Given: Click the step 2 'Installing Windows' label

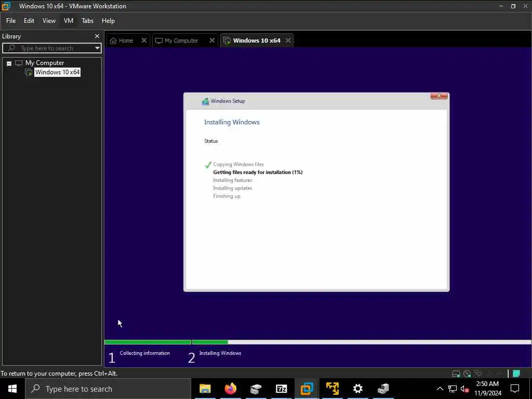Looking at the screenshot, I should click(220, 353).
